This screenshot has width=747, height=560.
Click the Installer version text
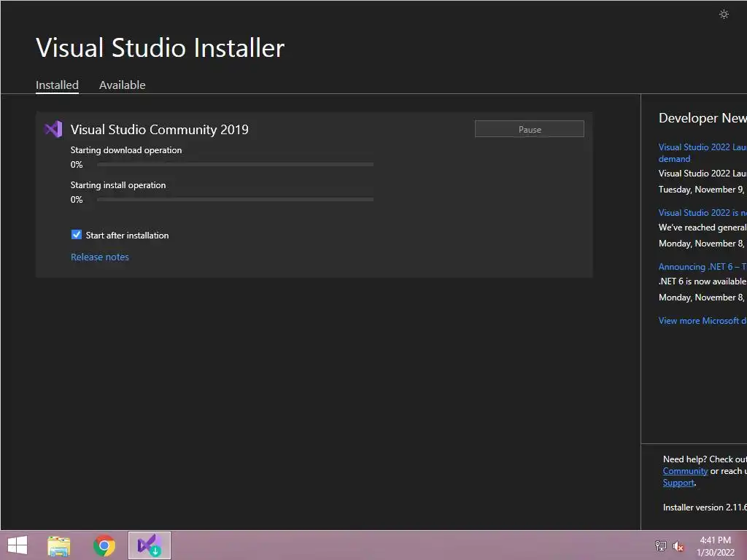(x=705, y=507)
